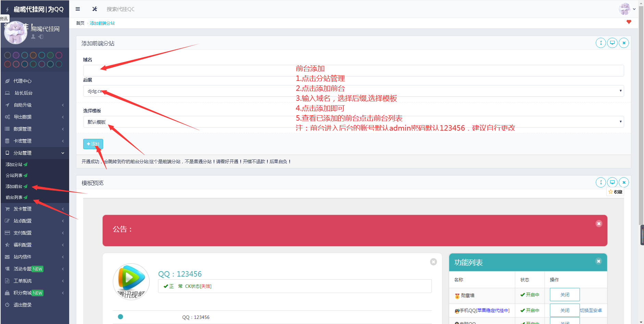Image resolution: width=644 pixels, height=324 pixels.
Task: Expand 自助升级 sidebar menu
Action: [35, 105]
